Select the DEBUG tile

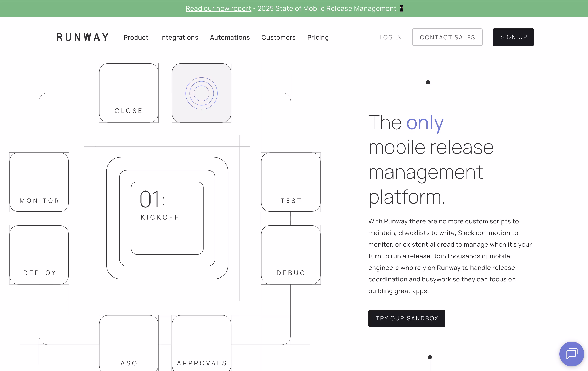point(291,255)
